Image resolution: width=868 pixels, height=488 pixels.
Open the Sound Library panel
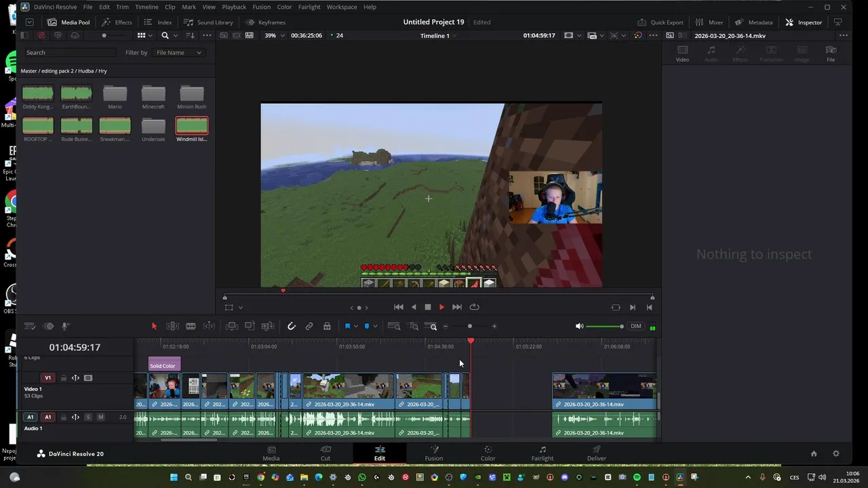[x=208, y=22]
